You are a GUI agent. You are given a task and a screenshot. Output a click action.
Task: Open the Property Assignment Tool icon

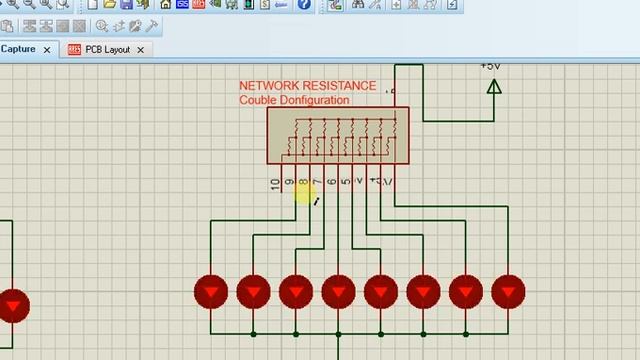[375, 4]
